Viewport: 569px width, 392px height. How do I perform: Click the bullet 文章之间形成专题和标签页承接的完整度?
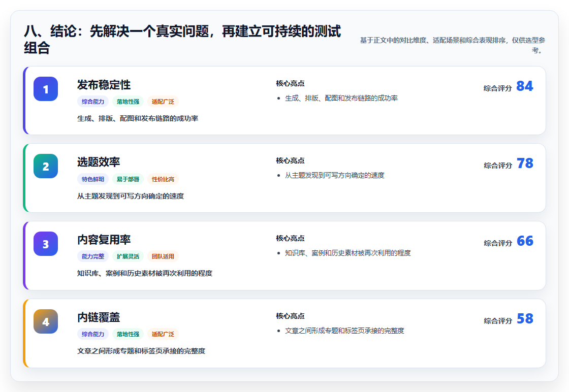(344, 331)
